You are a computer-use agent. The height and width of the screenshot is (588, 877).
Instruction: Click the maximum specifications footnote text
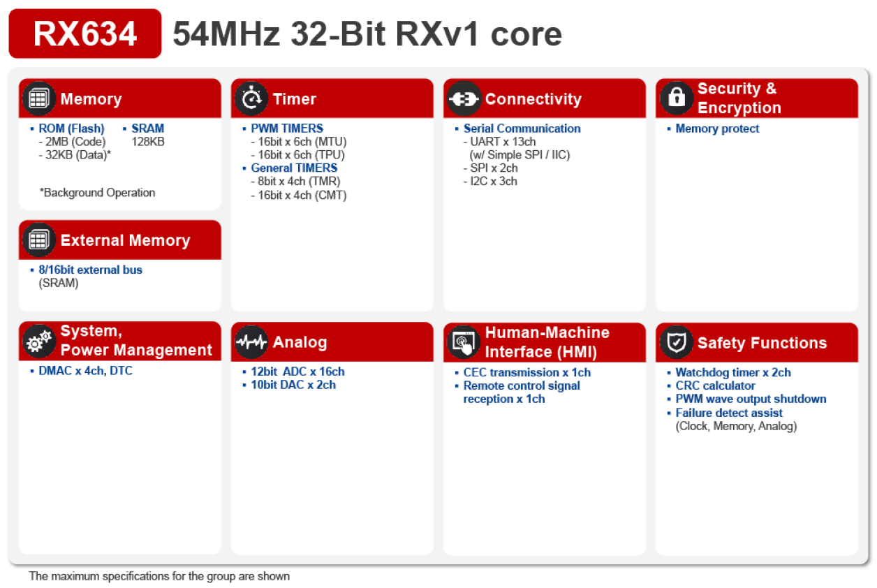[158, 576]
